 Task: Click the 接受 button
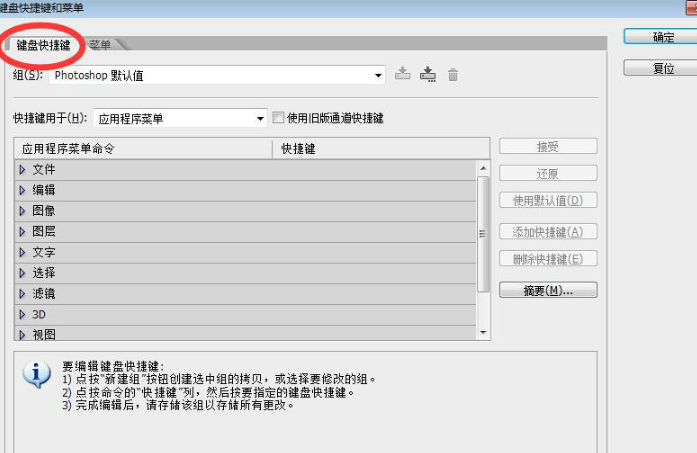548,146
